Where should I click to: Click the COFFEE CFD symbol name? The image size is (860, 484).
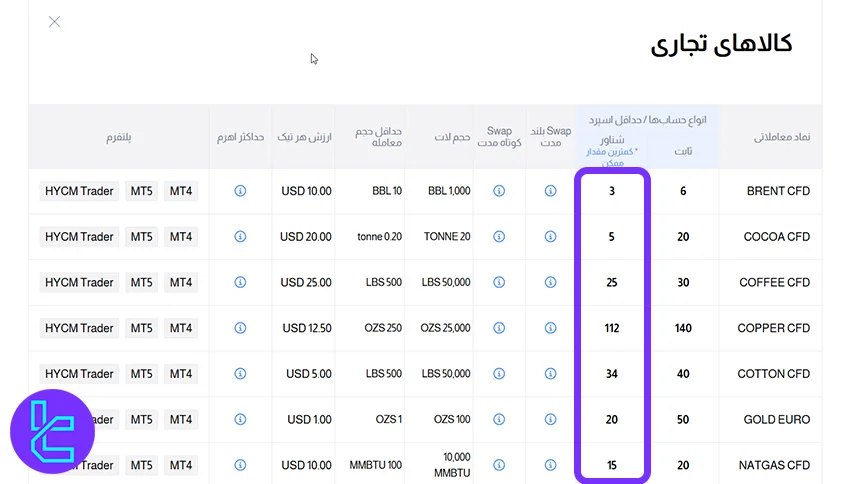coord(774,282)
